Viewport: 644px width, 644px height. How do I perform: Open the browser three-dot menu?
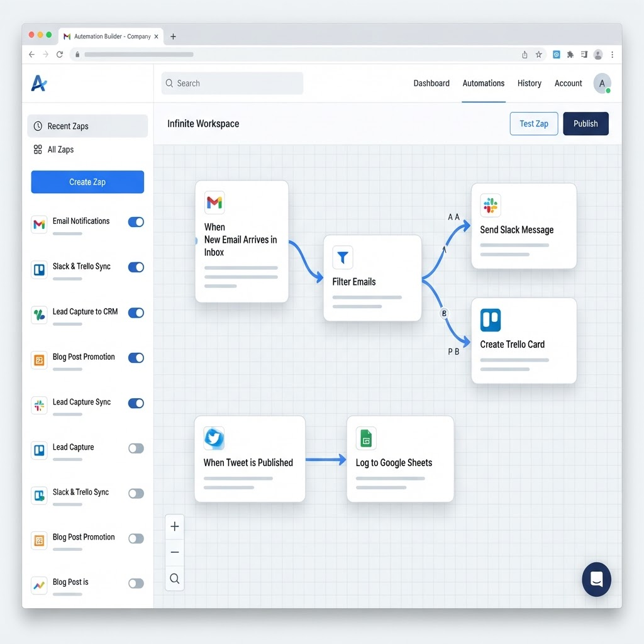(x=612, y=55)
